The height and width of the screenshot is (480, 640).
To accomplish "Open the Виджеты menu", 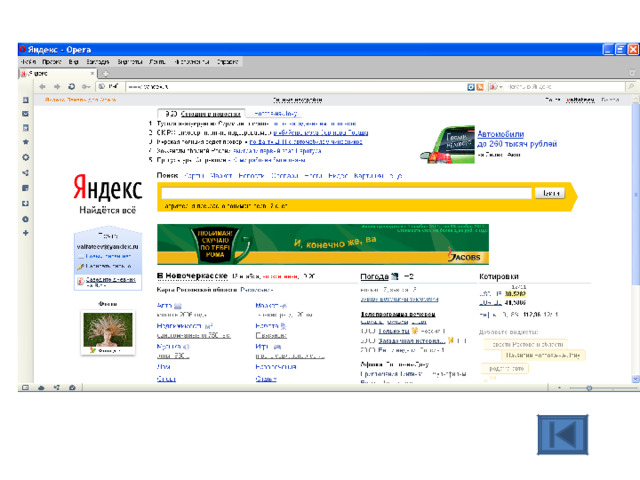I will (130, 62).
